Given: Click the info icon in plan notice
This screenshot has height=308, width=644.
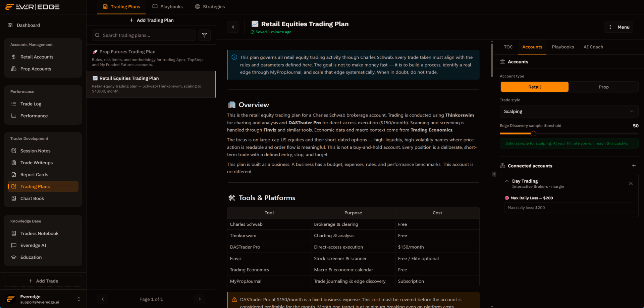Looking at the screenshot, I should tap(234, 57).
